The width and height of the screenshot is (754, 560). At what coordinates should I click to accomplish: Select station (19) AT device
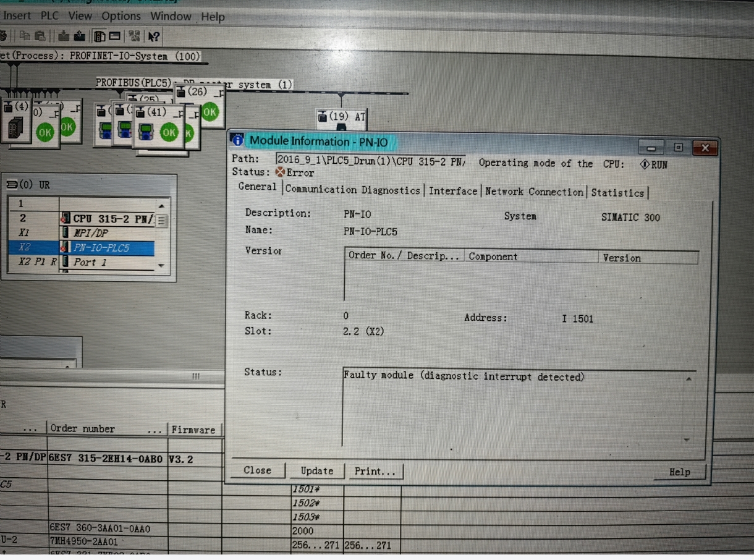(x=341, y=121)
